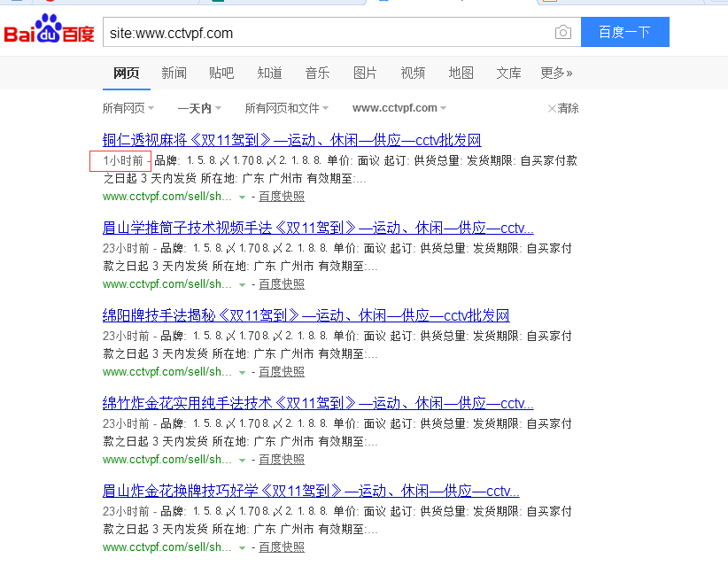728x566 pixels.
Task: Expand the www.cctvpf.com site filter
Action: tap(399, 108)
